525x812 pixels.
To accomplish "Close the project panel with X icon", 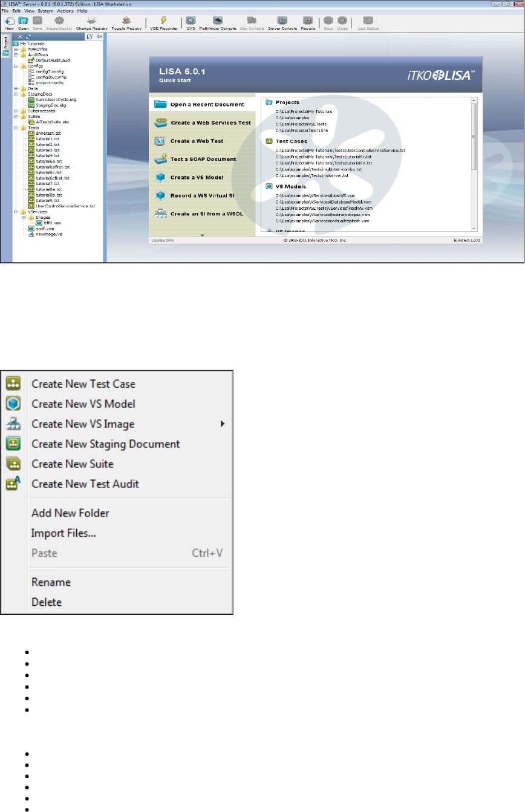I will 21,37.
